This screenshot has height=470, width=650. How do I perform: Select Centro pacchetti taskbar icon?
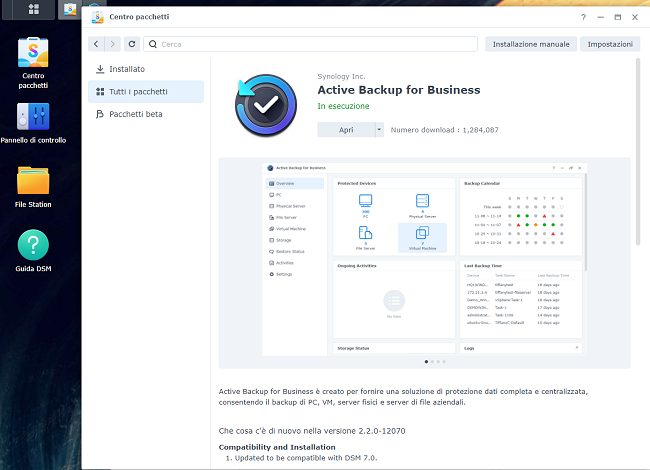[x=70, y=9]
